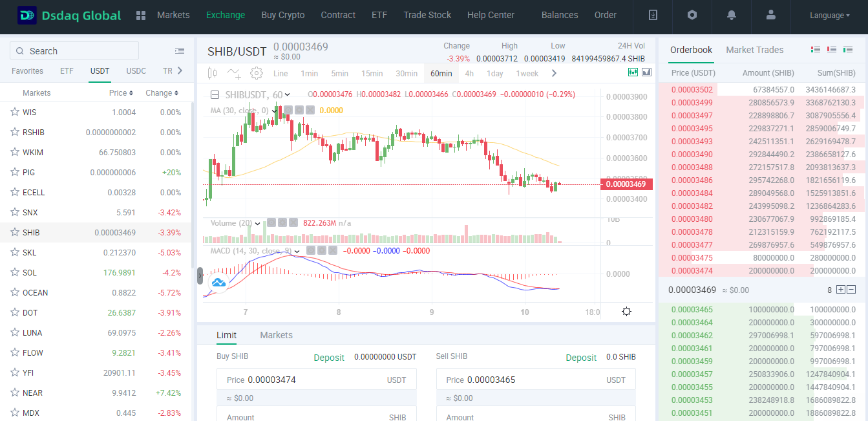Click the Dsdaq Global logo
The height and width of the screenshot is (421, 868).
[70, 16]
